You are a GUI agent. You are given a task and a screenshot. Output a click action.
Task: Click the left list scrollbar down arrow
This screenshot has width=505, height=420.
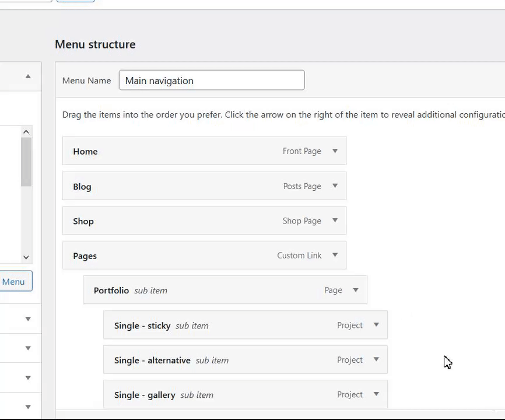click(x=26, y=257)
